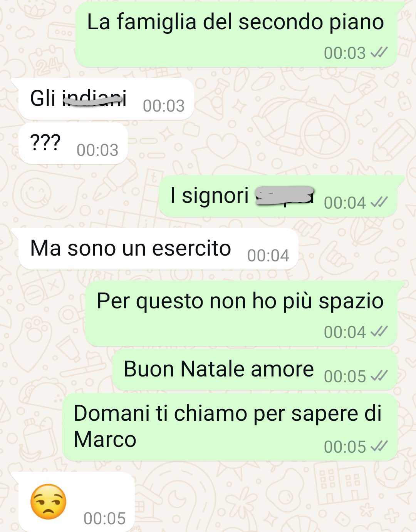
Task: Click the 00:05 timestamp under the emoji
Action: (105, 519)
